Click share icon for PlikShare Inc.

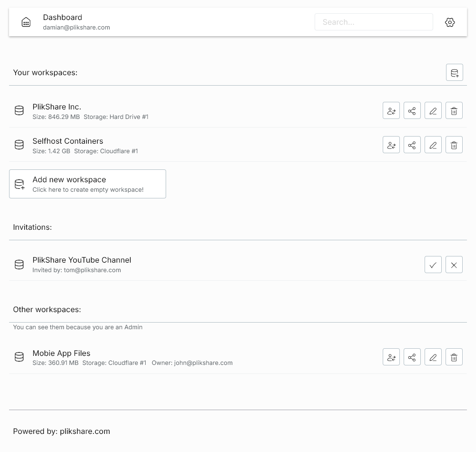412,110
